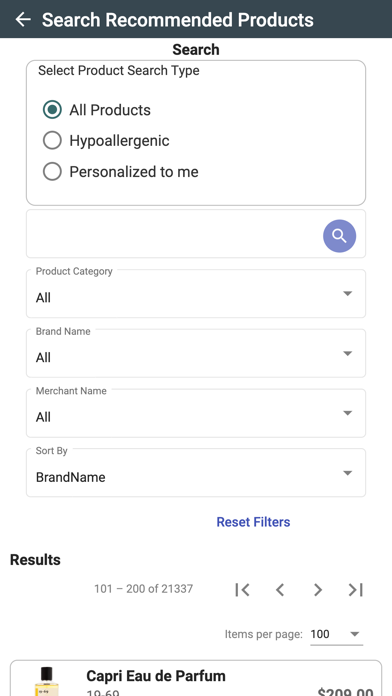Jump to last page of results
This screenshot has height=696, width=392.
pos(355,589)
